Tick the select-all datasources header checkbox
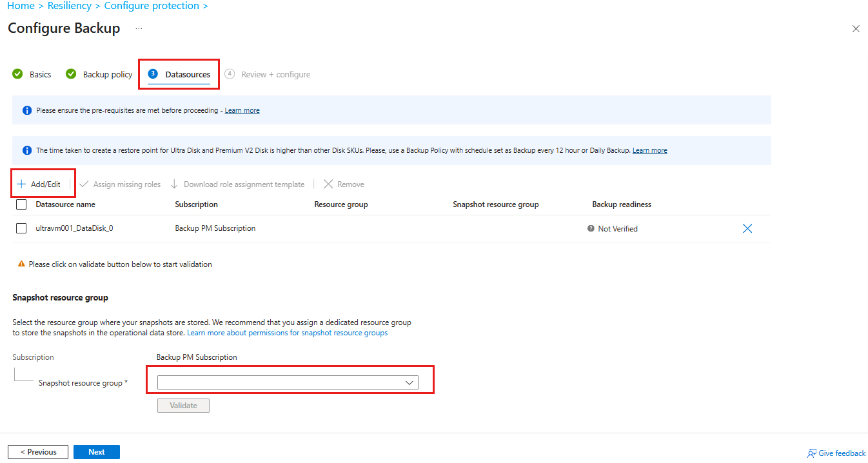The height and width of the screenshot is (463, 868). (x=21, y=204)
